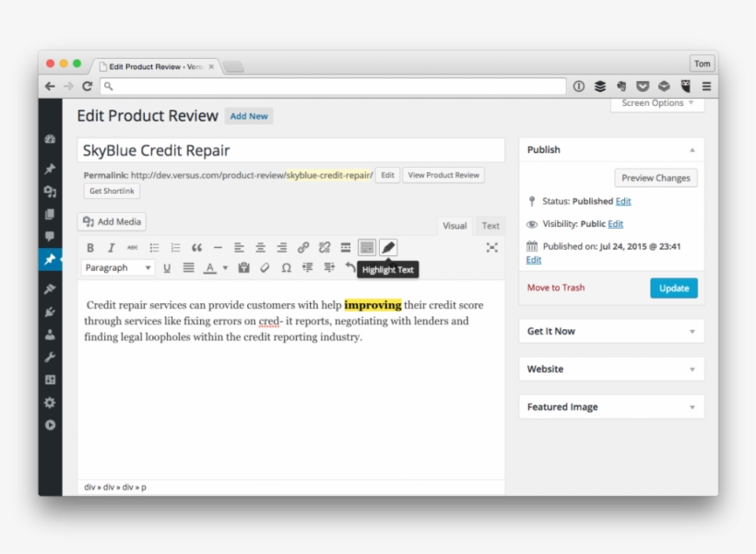Toggle distraction-free fullscreen writing mode
The image size is (756, 554).
(x=493, y=247)
